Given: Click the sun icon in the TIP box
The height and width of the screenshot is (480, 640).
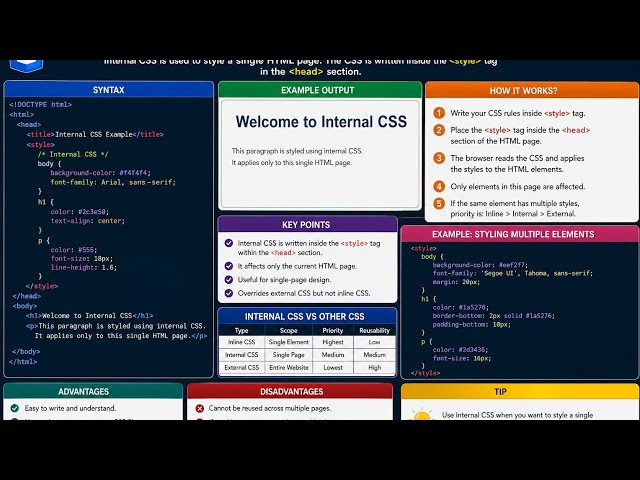Looking at the screenshot, I should [422, 414].
